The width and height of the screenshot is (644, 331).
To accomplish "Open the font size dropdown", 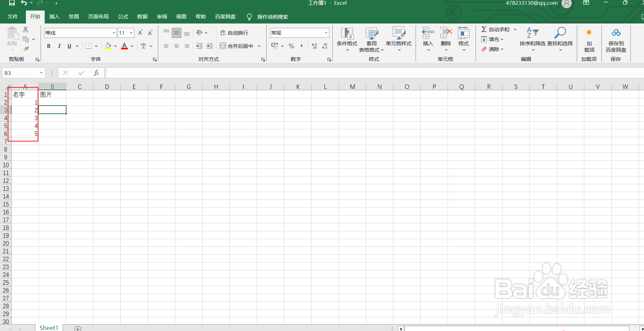I will pos(131,33).
